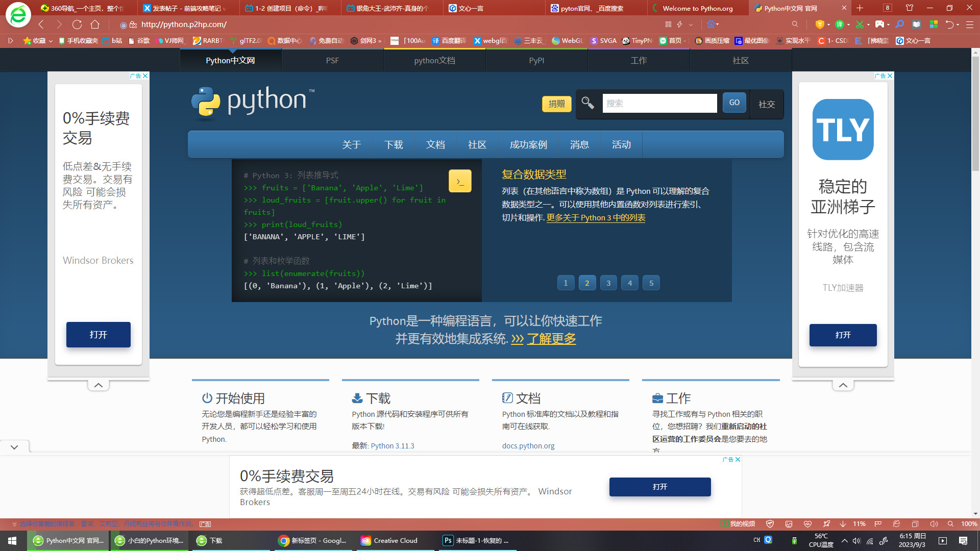The width and height of the screenshot is (980, 551).
Task: Go to the browser home page icon
Action: 95,24
